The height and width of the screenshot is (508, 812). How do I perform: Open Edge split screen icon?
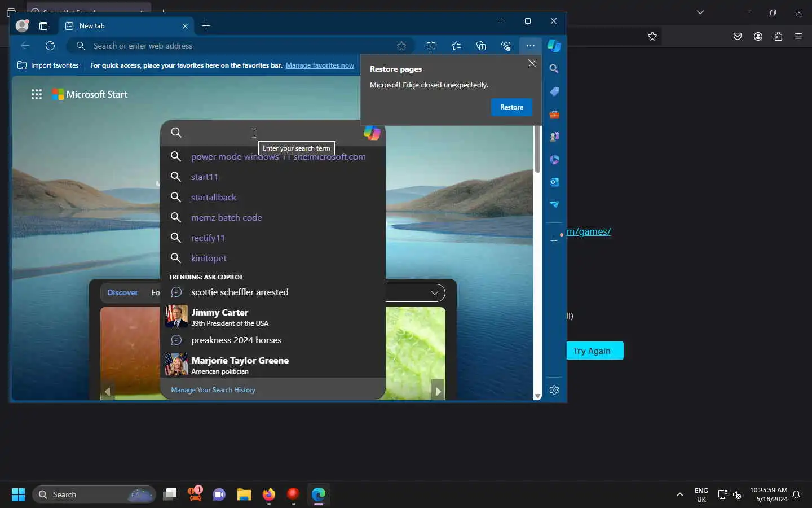coord(431,46)
